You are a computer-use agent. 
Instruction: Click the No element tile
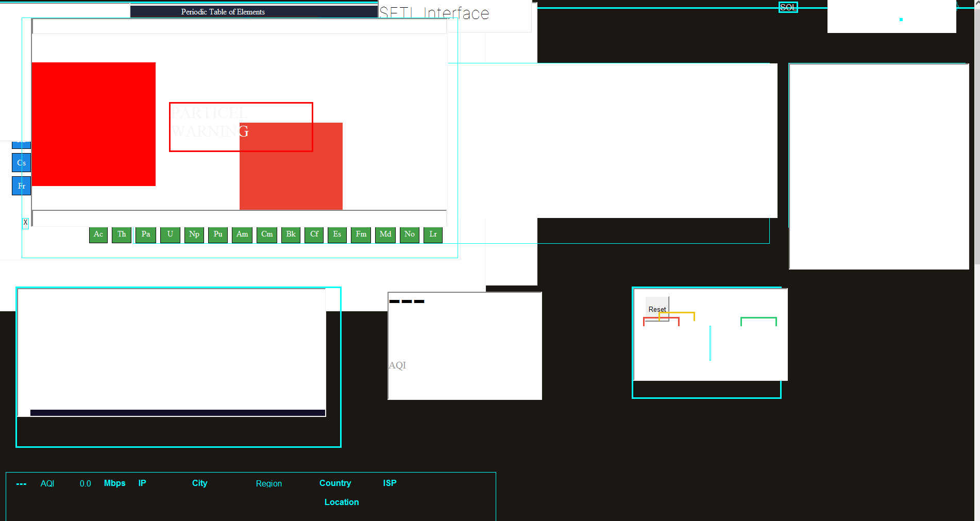click(x=410, y=234)
